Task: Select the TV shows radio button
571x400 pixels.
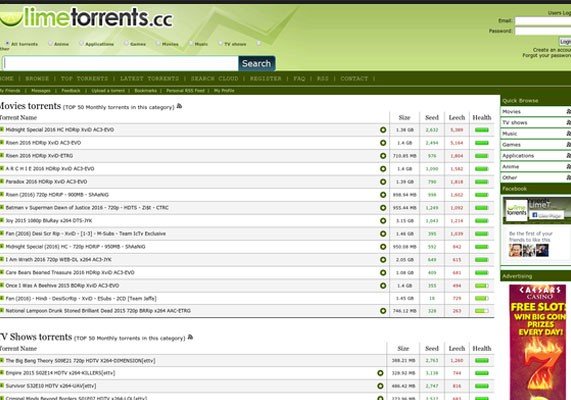Action: click(x=220, y=43)
